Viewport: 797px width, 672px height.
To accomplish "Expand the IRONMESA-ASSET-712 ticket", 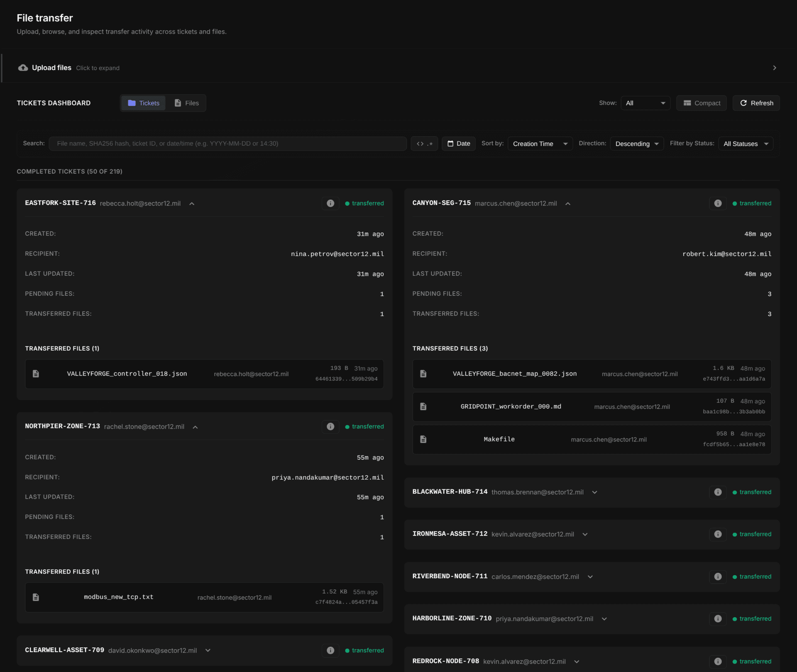I will pyautogui.click(x=585, y=534).
